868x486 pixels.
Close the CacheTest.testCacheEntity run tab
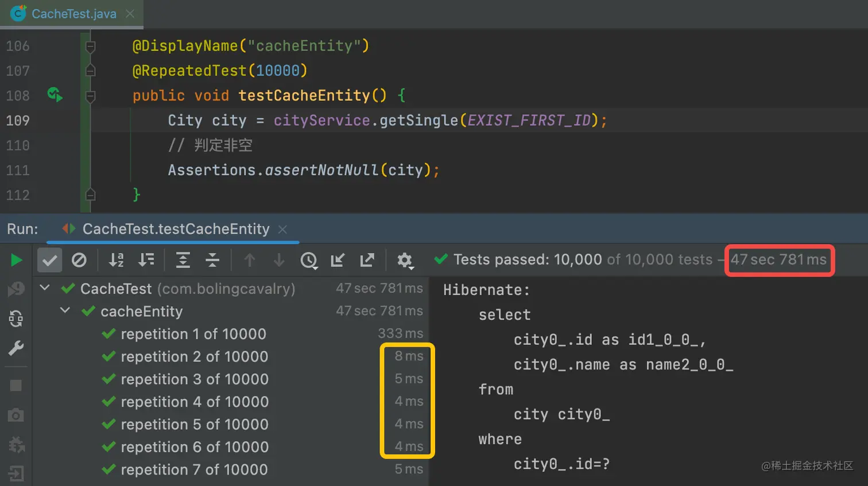click(x=282, y=230)
